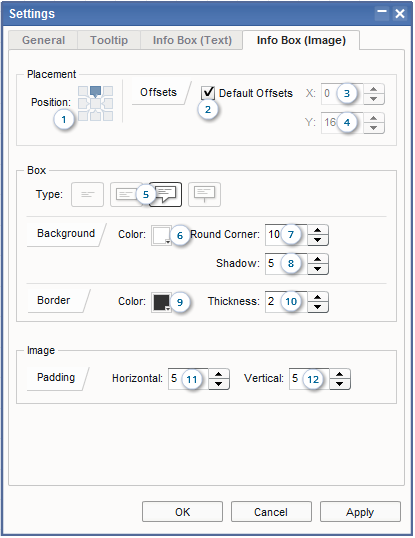Switch to the Tooltip tab

[109, 40]
